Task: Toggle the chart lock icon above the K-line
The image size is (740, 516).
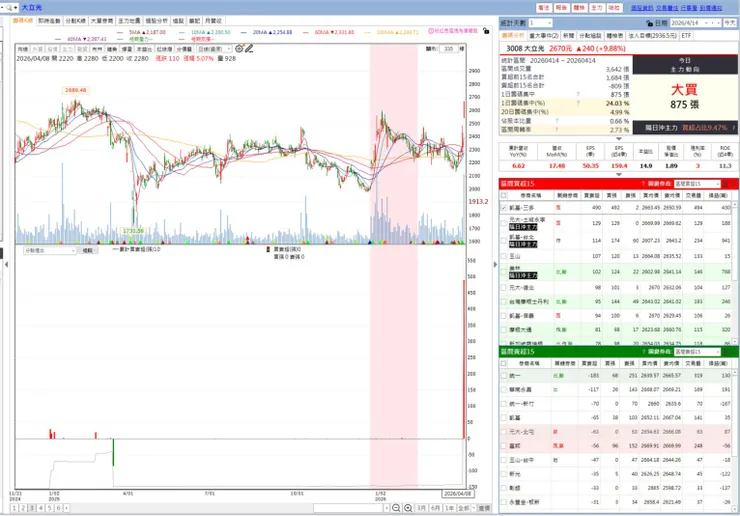Action: (x=486, y=31)
